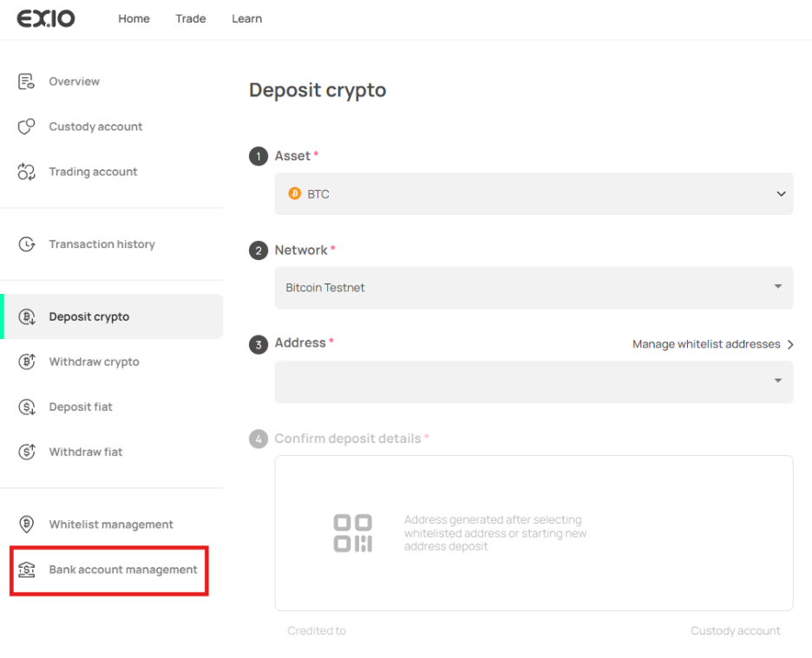
Task: Click the Confirm deposit details box
Action: tap(534, 532)
